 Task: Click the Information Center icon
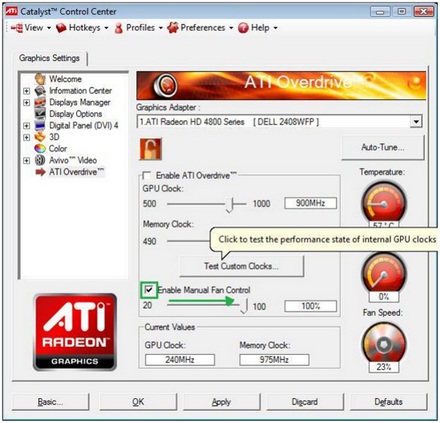tap(40, 91)
